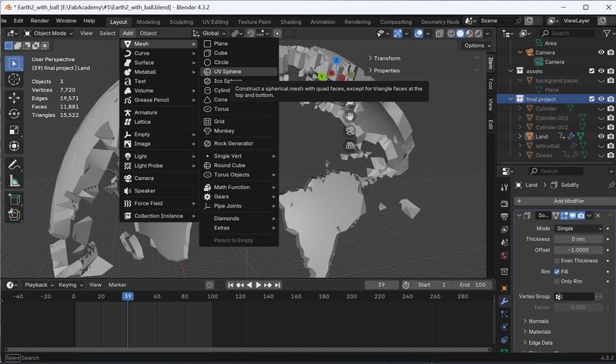Choose UV Sphere from Mesh submenu
This screenshot has width=616, height=364.
pos(239,72)
